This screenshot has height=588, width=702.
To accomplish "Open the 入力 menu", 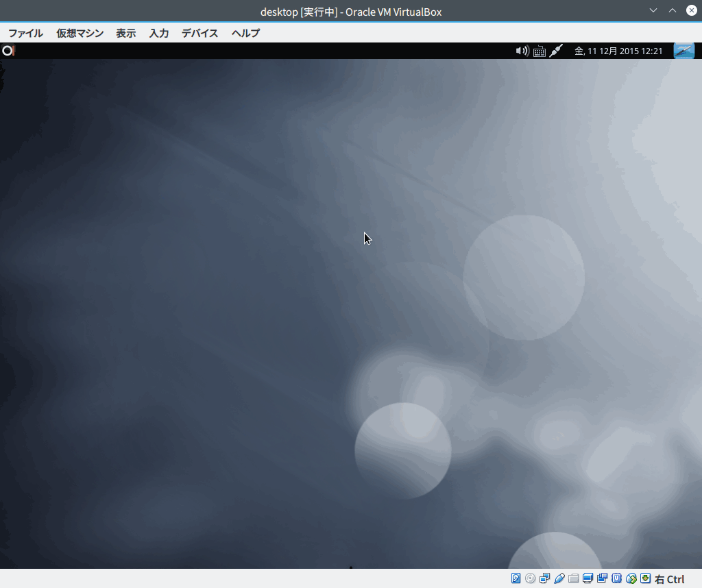I will point(159,33).
